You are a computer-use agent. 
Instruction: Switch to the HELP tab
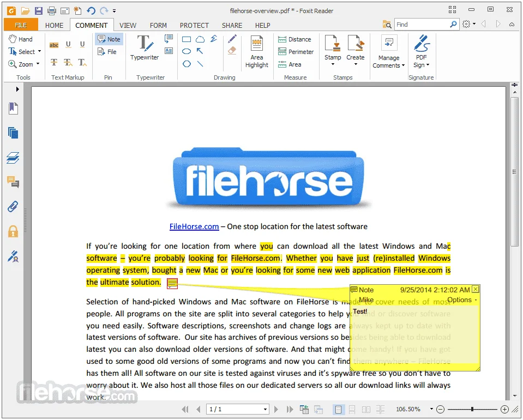pyautogui.click(x=262, y=25)
